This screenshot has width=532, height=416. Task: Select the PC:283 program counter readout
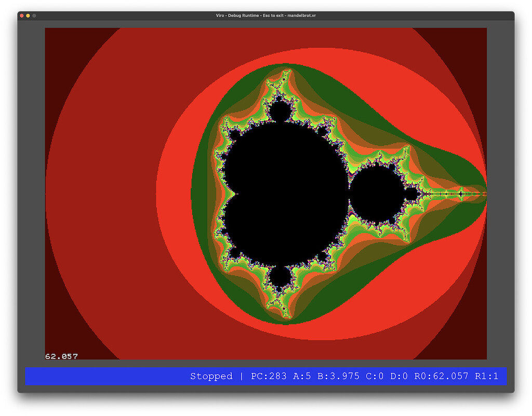pyautogui.click(x=269, y=376)
